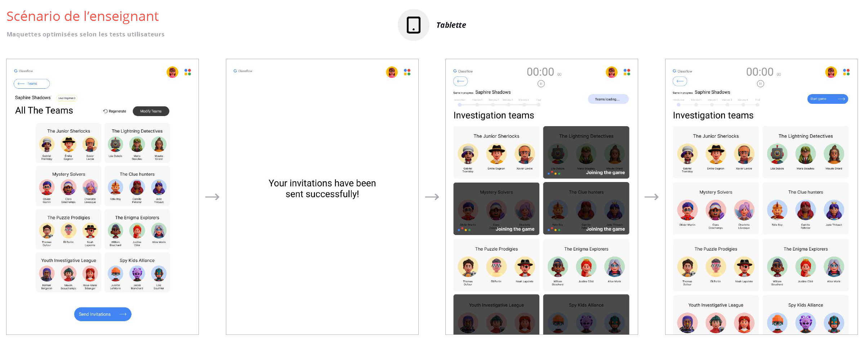Click the first progress marker on the third screen
The image size is (868, 363).
tap(459, 105)
